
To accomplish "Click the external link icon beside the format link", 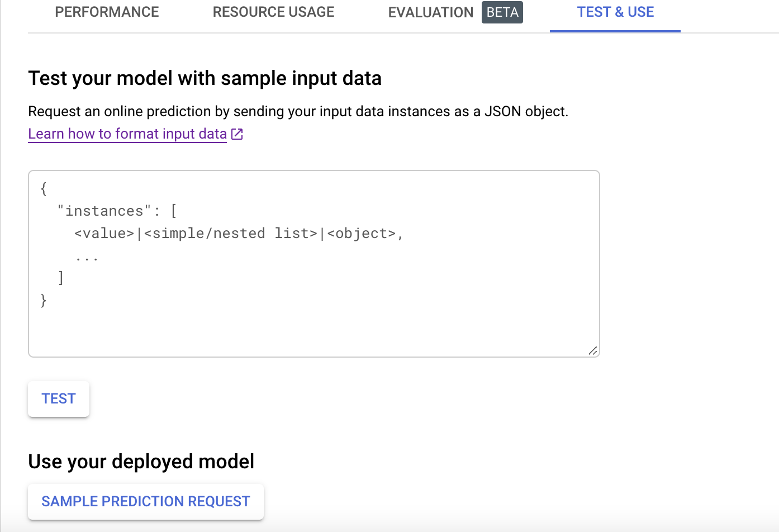I will [x=237, y=134].
